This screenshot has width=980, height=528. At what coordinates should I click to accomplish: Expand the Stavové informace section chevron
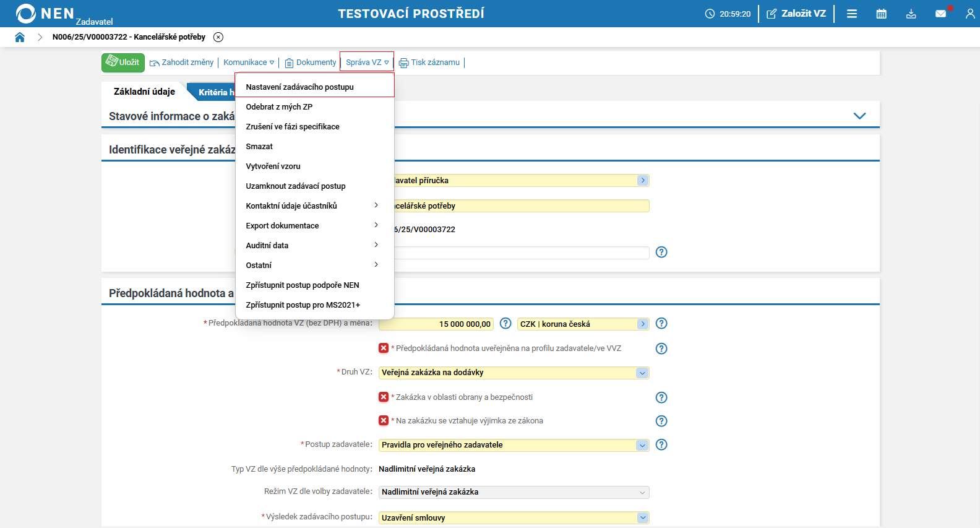click(x=859, y=116)
